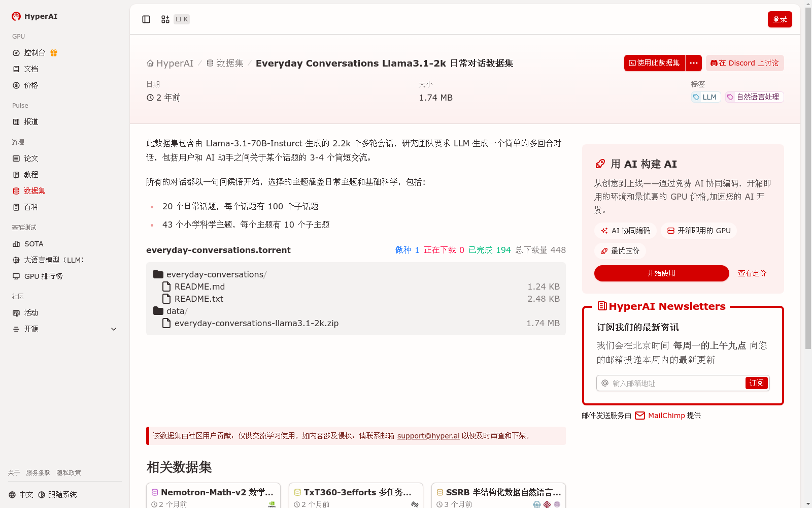Click the 已完成 194 status text

[x=489, y=250]
